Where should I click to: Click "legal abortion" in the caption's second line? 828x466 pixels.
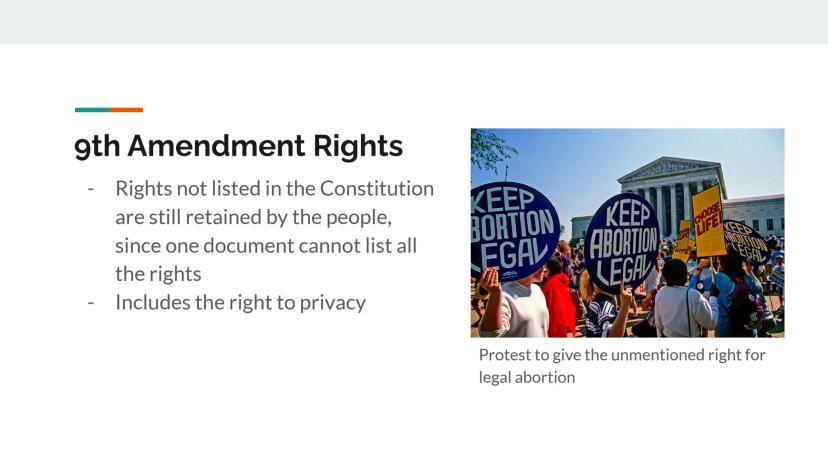[527, 378]
